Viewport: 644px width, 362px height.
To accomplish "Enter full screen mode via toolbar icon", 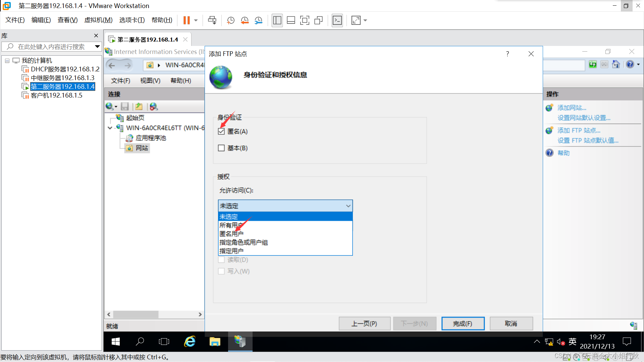I will (x=305, y=20).
